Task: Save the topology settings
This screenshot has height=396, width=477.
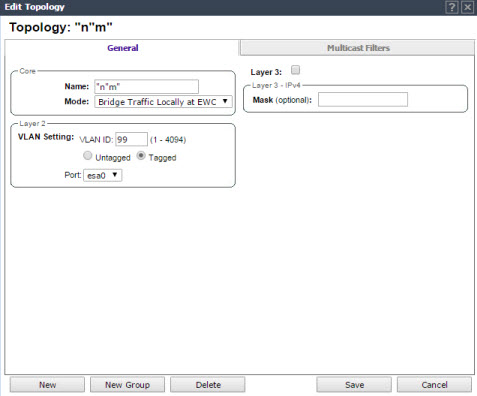Action: [354, 385]
